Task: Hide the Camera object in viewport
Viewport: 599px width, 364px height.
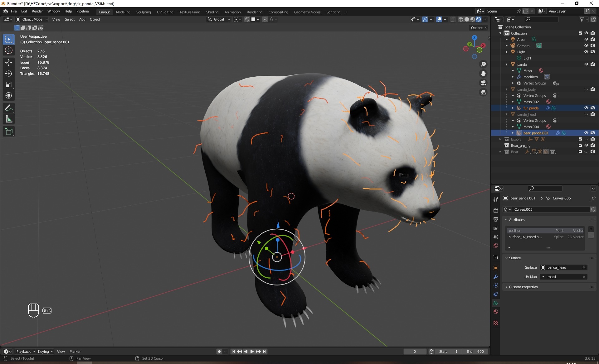Action: (586, 45)
